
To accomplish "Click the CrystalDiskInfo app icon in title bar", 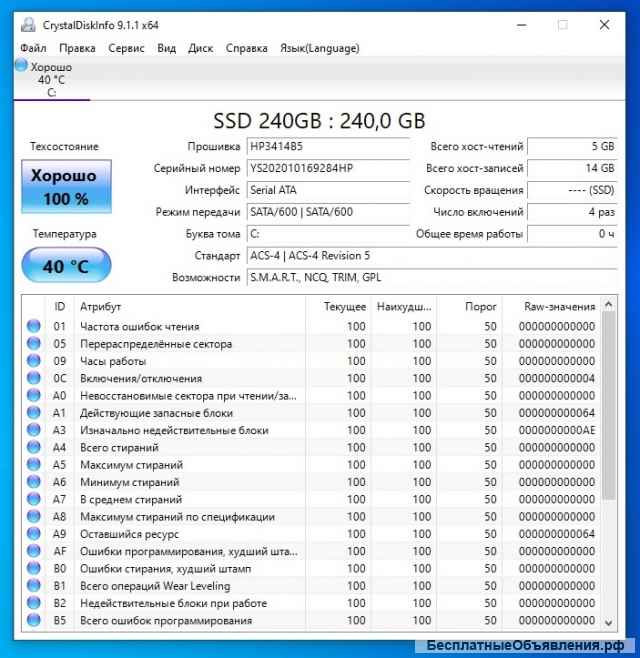I will point(28,25).
